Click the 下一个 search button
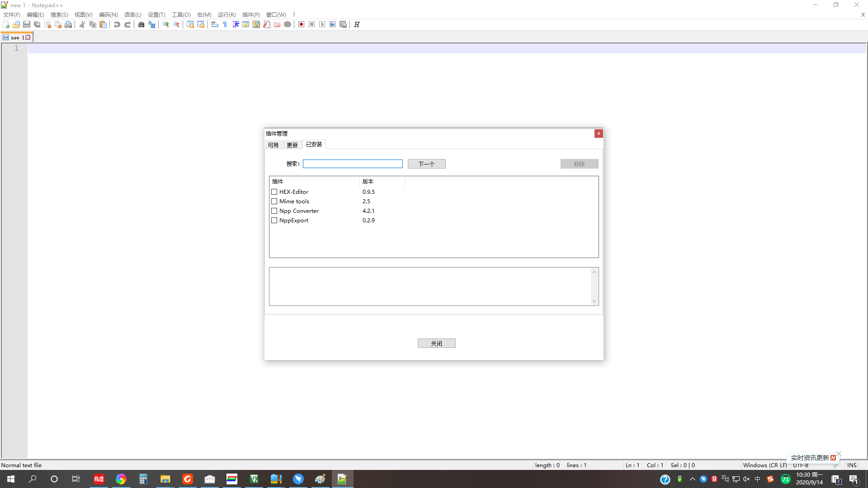 pyautogui.click(x=426, y=164)
